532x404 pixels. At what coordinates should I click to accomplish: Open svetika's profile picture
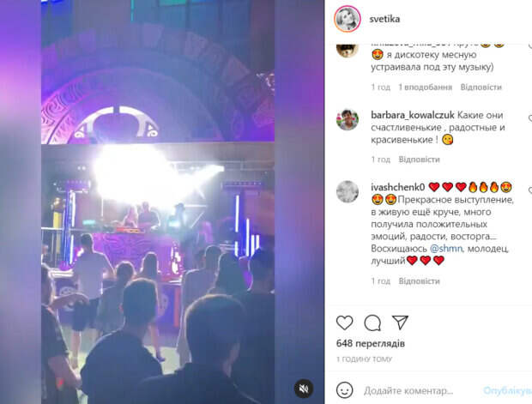coord(348,19)
